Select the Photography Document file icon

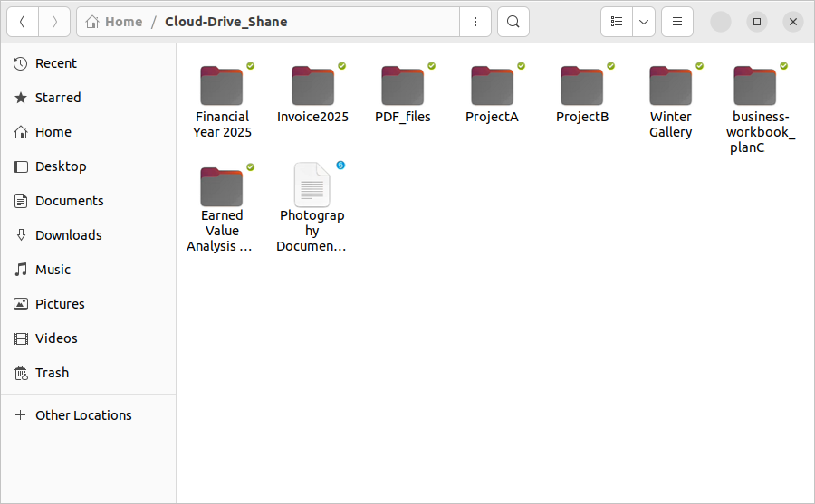pos(312,185)
